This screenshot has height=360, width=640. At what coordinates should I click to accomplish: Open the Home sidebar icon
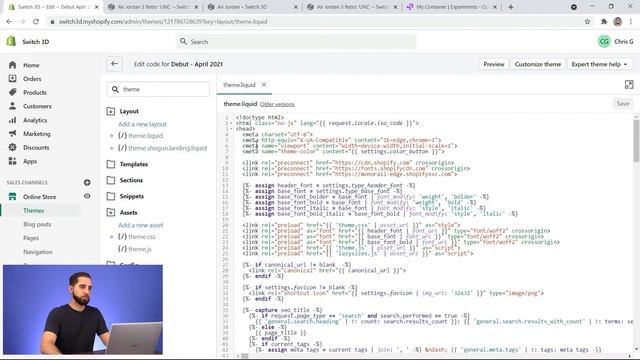pos(12,65)
